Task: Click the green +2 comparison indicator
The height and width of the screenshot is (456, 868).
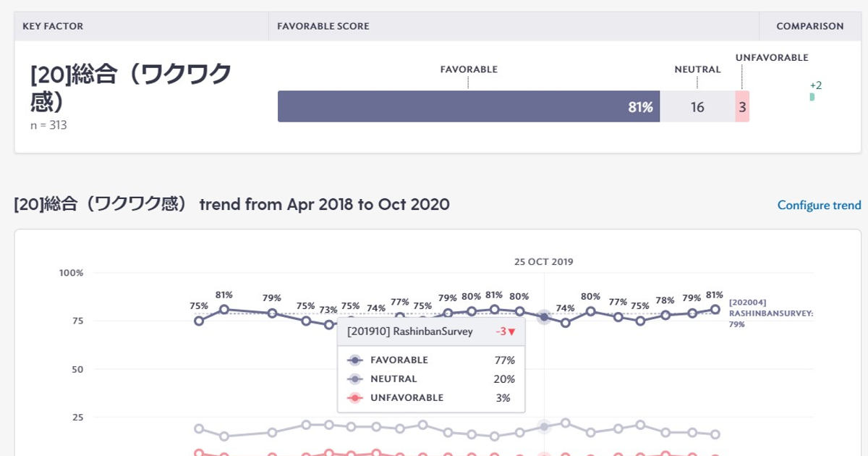Action: [x=812, y=96]
